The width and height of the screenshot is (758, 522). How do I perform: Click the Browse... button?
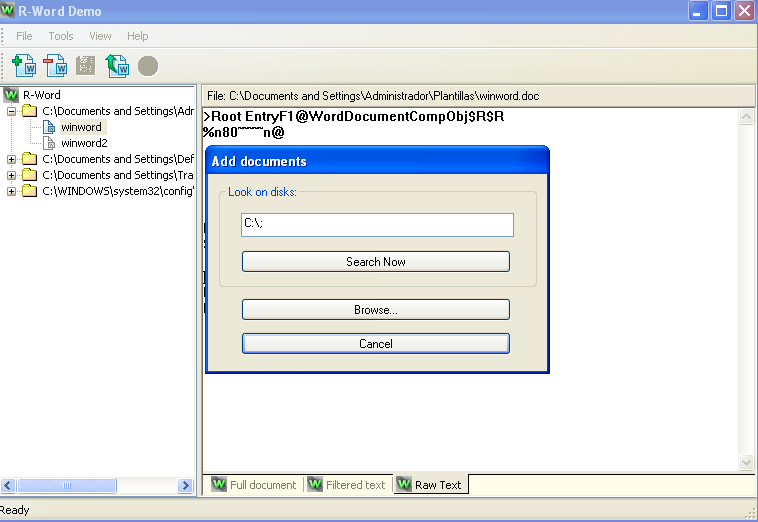point(376,310)
